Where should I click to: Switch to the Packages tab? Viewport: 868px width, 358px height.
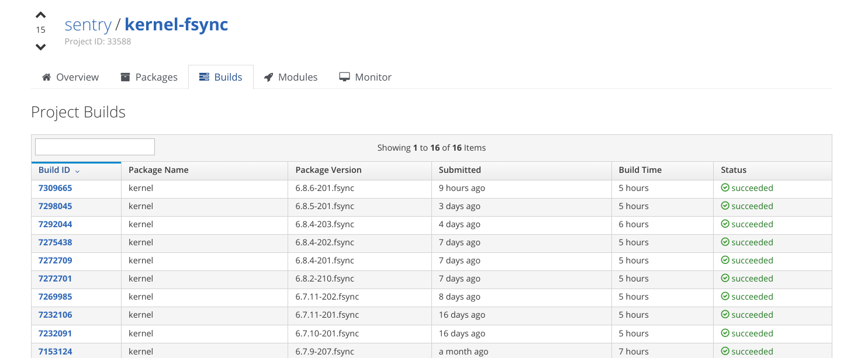(x=149, y=77)
